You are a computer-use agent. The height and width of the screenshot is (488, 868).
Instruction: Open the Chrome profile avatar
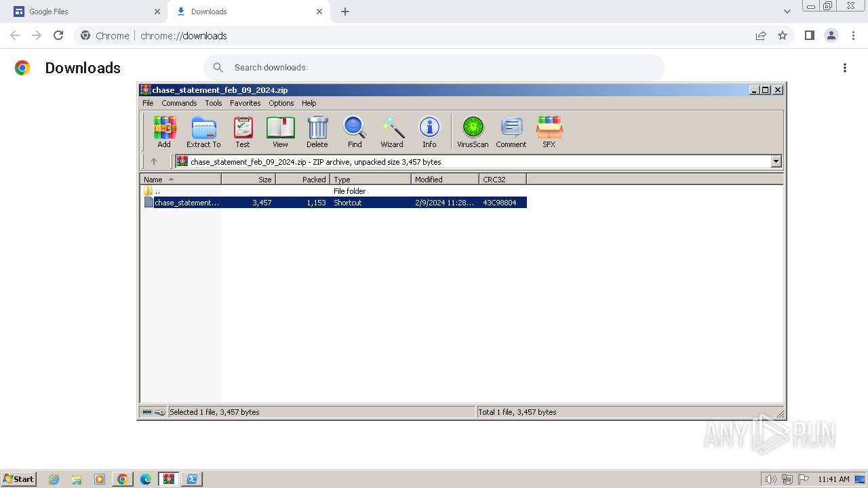point(831,35)
